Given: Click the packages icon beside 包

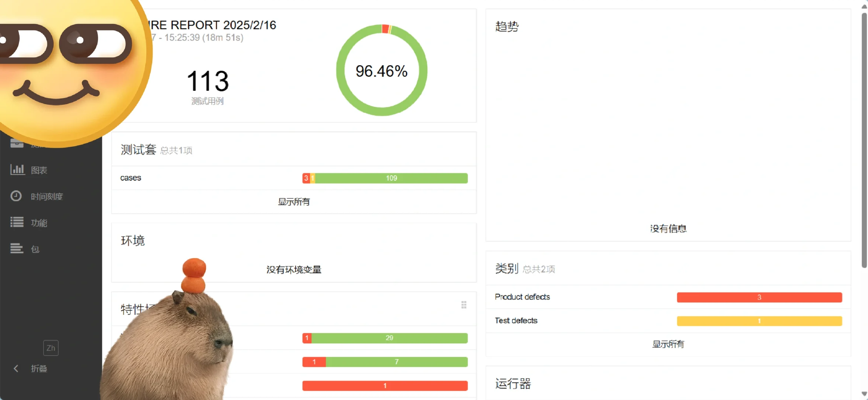Looking at the screenshot, I should click(16, 249).
